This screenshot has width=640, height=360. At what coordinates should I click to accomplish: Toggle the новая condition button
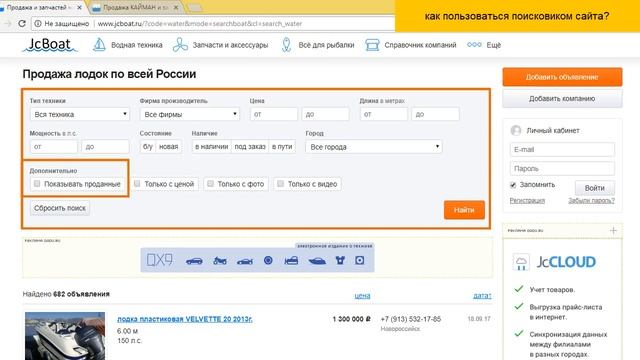tap(169, 147)
